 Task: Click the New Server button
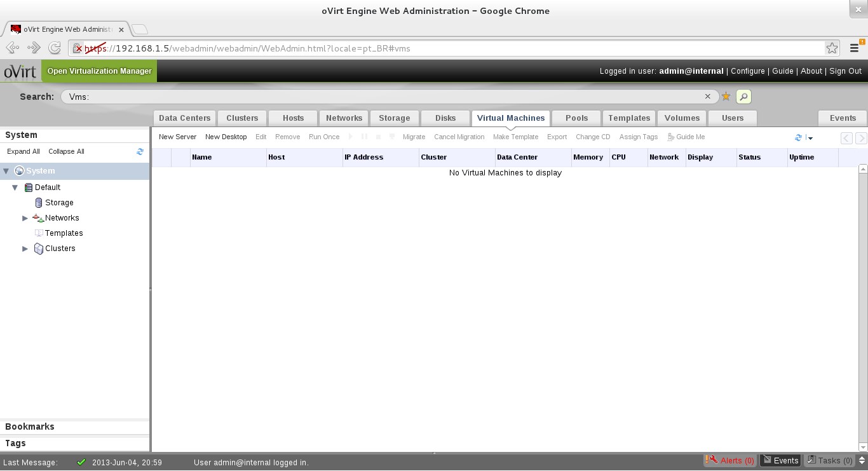click(x=177, y=137)
